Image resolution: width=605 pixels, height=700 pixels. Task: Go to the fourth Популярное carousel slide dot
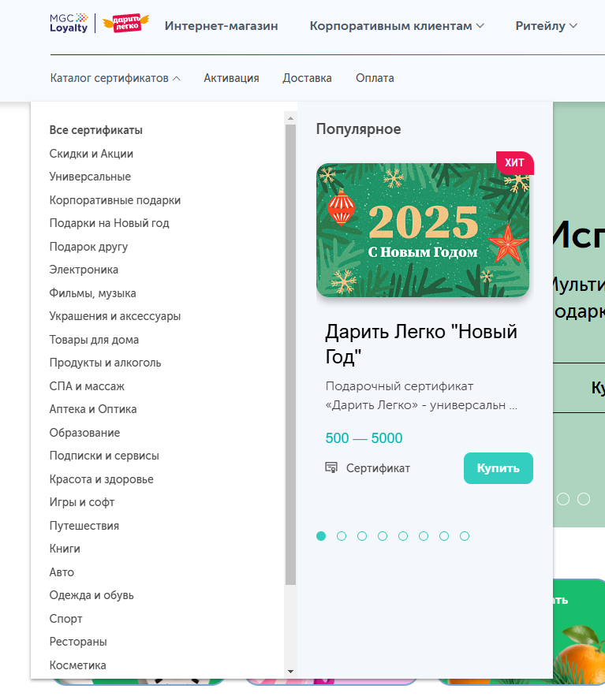pos(383,536)
